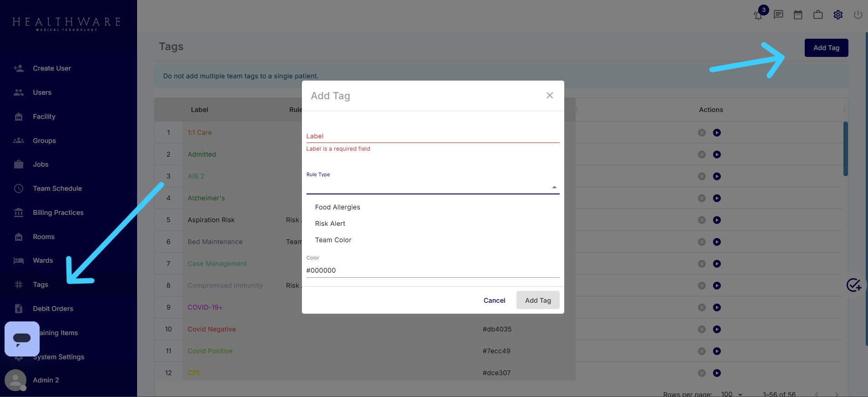
Task: Open the notifications bell icon
Action: pyautogui.click(x=758, y=15)
